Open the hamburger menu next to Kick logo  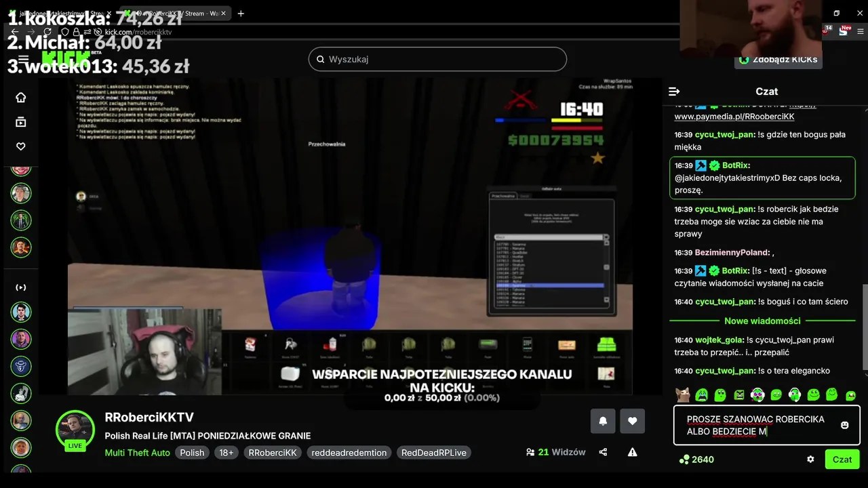[x=24, y=60]
